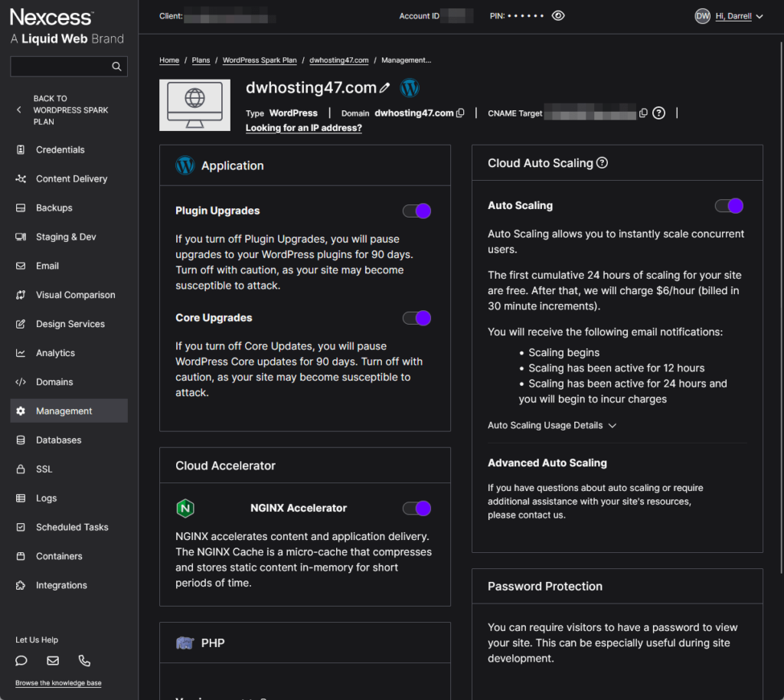Image resolution: width=784 pixels, height=700 pixels.
Task: Click Looking for an IP address? link
Action: coord(303,128)
